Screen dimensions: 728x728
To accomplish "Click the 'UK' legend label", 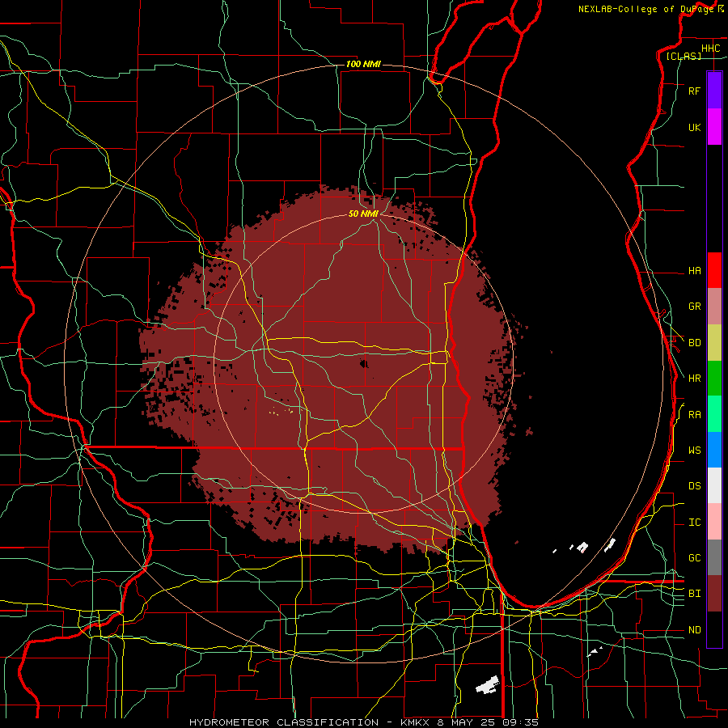I will 694,127.
